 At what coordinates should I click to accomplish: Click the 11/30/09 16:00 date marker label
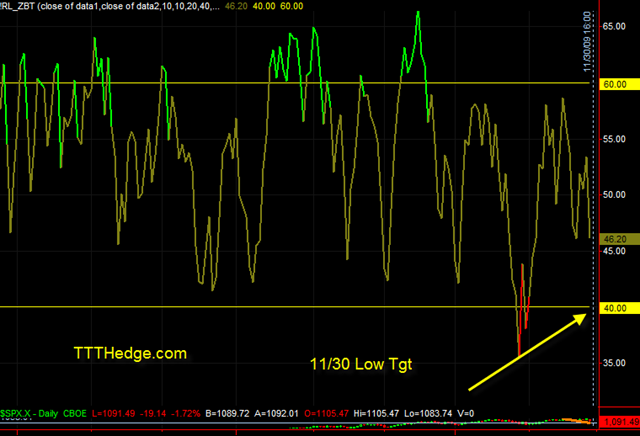click(x=587, y=42)
